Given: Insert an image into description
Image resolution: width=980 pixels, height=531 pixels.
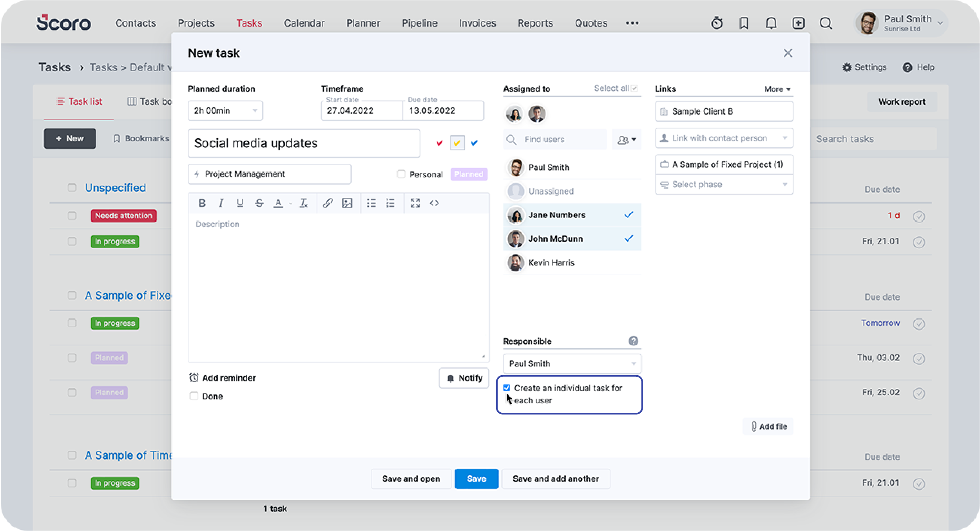Looking at the screenshot, I should pyautogui.click(x=347, y=203).
